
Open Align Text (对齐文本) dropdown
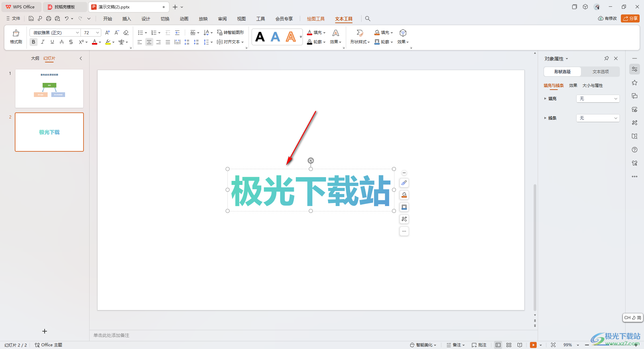230,42
